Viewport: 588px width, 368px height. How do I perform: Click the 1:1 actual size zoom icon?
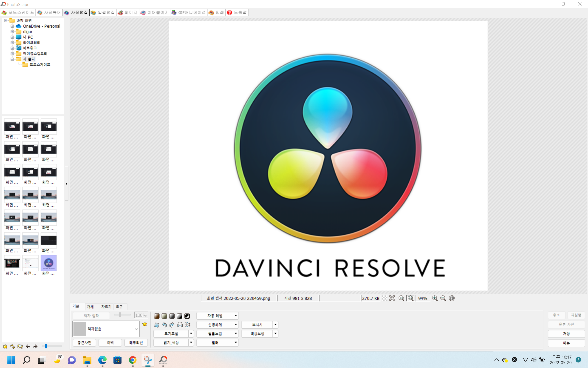[x=401, y=298]
